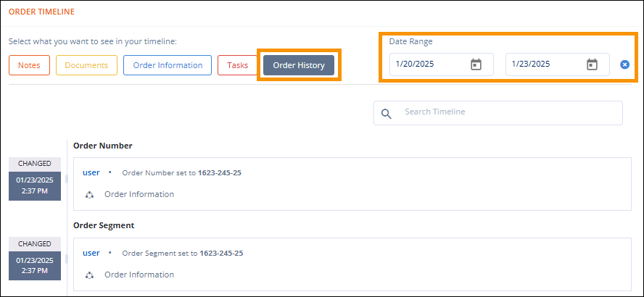Open user link in Order Segment entry
Image resolution: width=644 pixels, height=297 pixels.
(x=91, y=253)
